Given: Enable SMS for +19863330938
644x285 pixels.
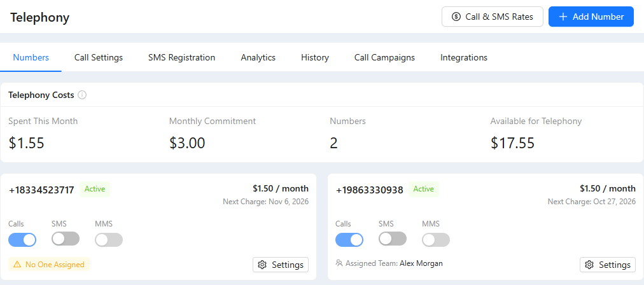Looking at the screenshot, I should [393, 239].
